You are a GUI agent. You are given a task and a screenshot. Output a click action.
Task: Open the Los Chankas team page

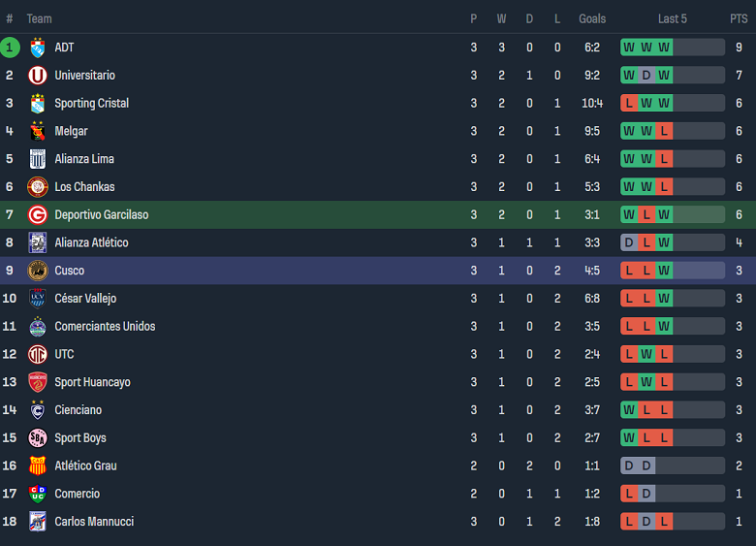(x=84, y=187)
